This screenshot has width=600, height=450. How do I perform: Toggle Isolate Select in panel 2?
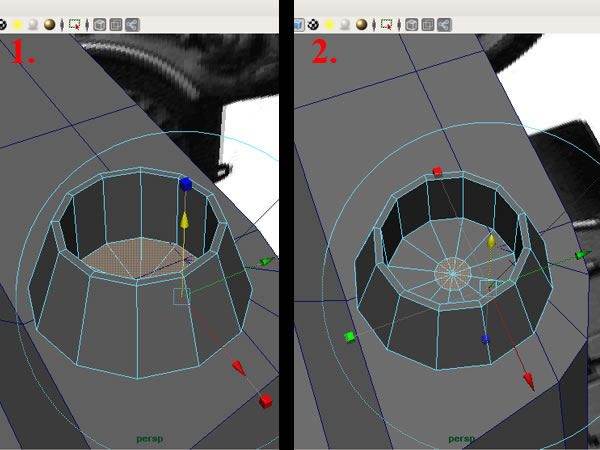(x=386, y=25)
